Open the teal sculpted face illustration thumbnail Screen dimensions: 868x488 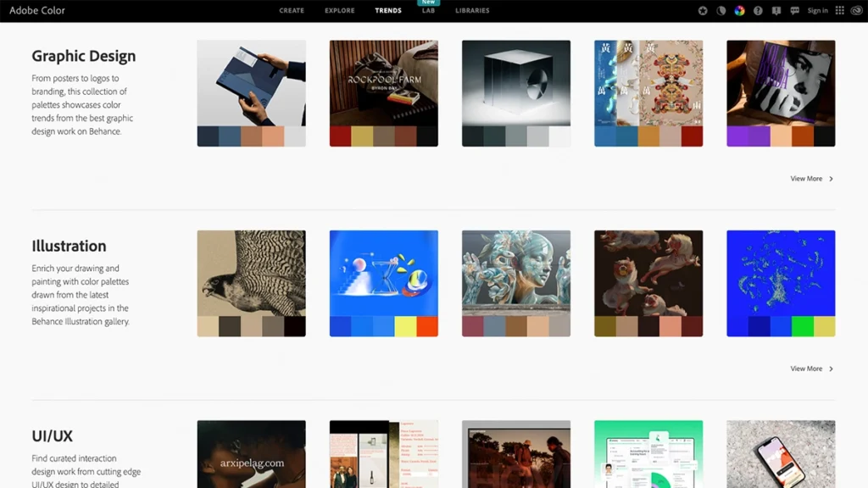click(516, 274)
